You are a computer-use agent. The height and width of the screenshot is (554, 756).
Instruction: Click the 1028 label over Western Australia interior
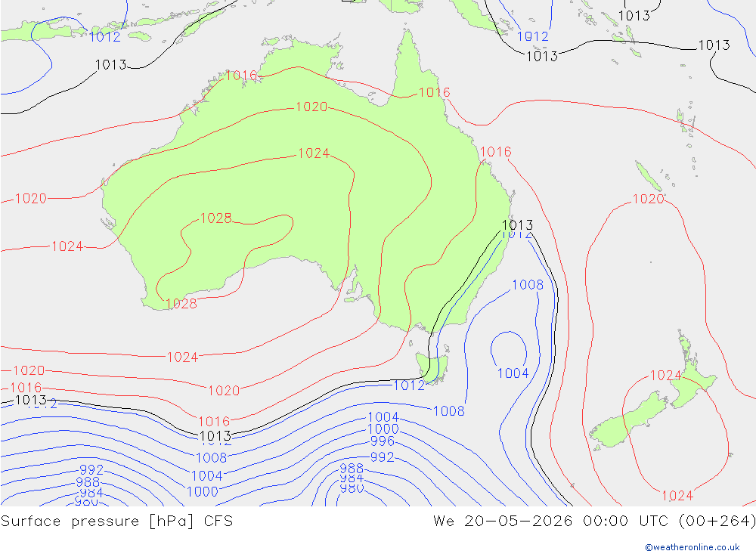[x=215, y=218]
